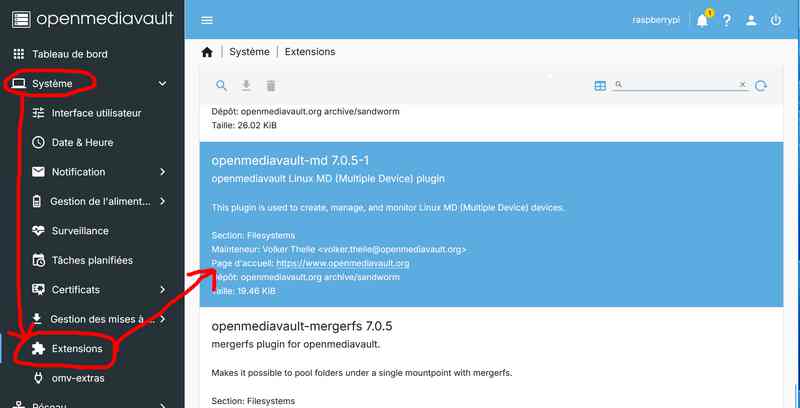Clear the search field with X

[743, 85]
